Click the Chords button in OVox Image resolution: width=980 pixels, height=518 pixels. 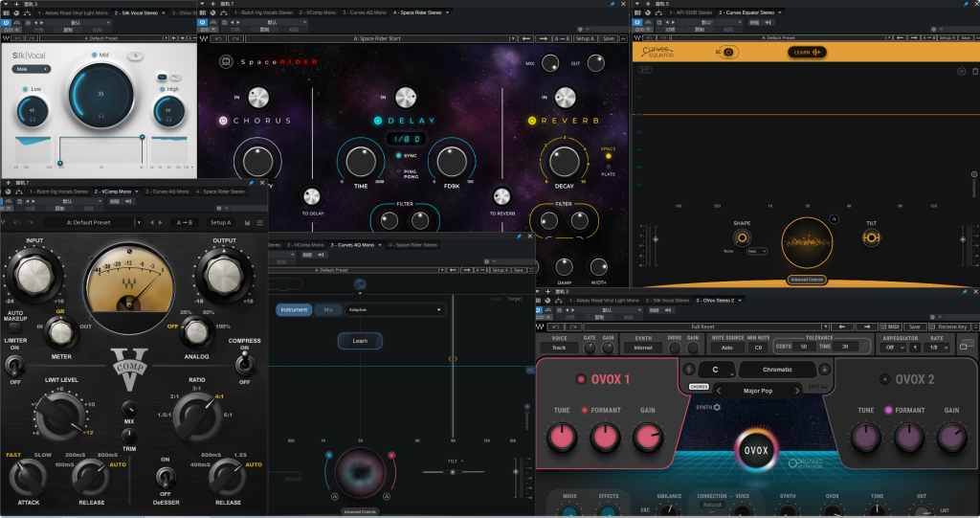tap(699, 387)
